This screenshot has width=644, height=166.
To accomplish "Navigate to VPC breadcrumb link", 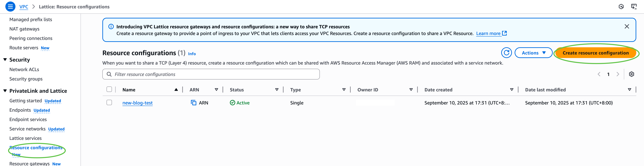I will [24, 7].
